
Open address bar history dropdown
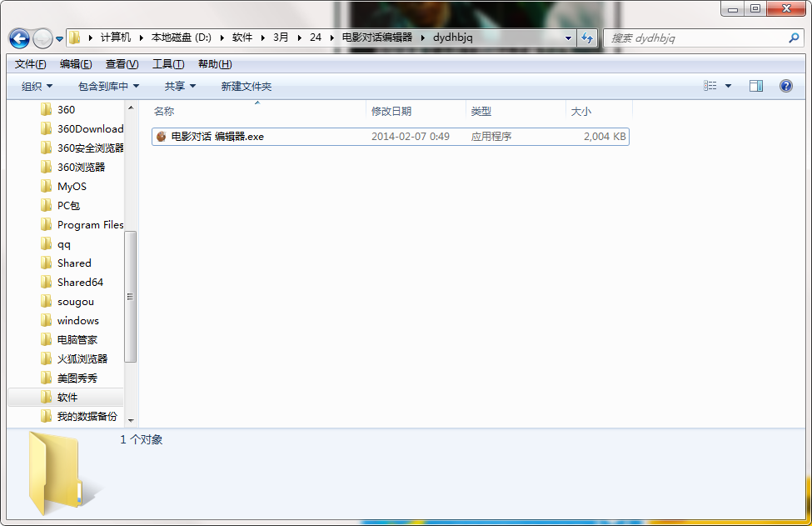568,38
